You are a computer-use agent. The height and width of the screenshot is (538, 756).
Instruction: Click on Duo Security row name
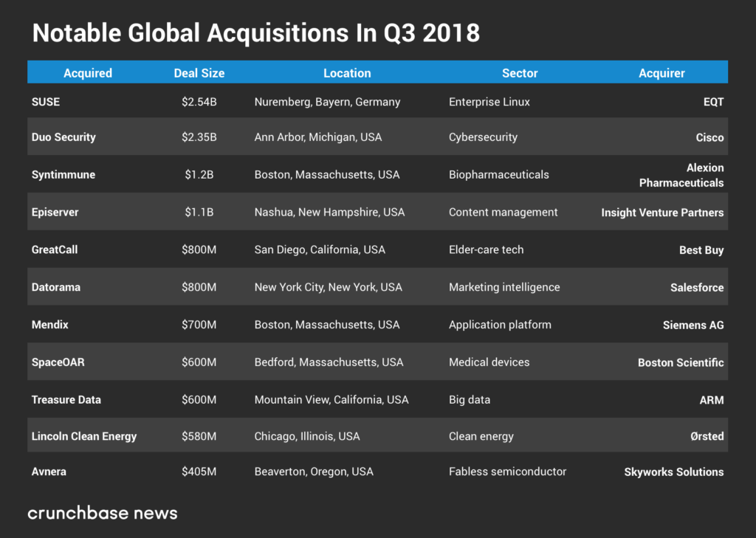[x=63, y=137]
